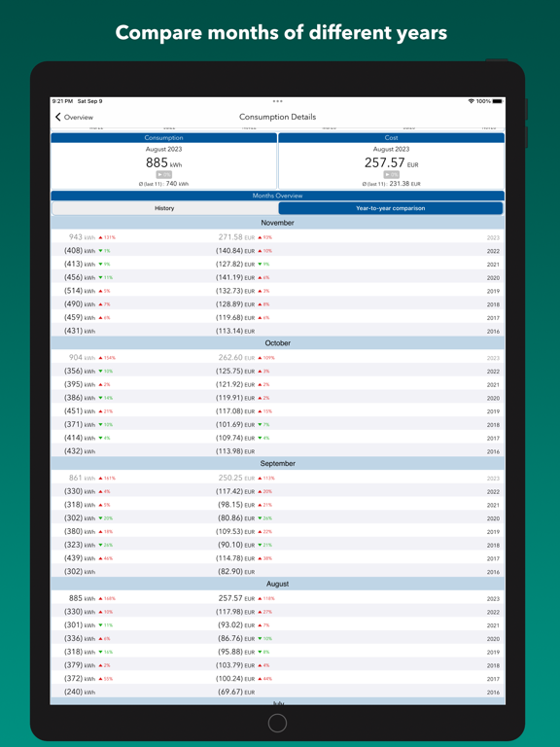Select the 262.60 EUR October cost

[x=236, y=357]
